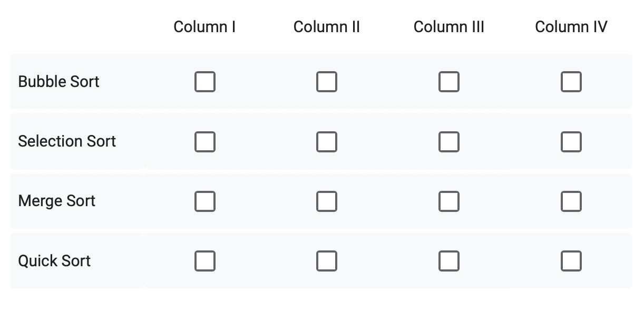Check Selection Sort under Column I
The width and height of the screenshot is (644, 310).
point(205,141)
